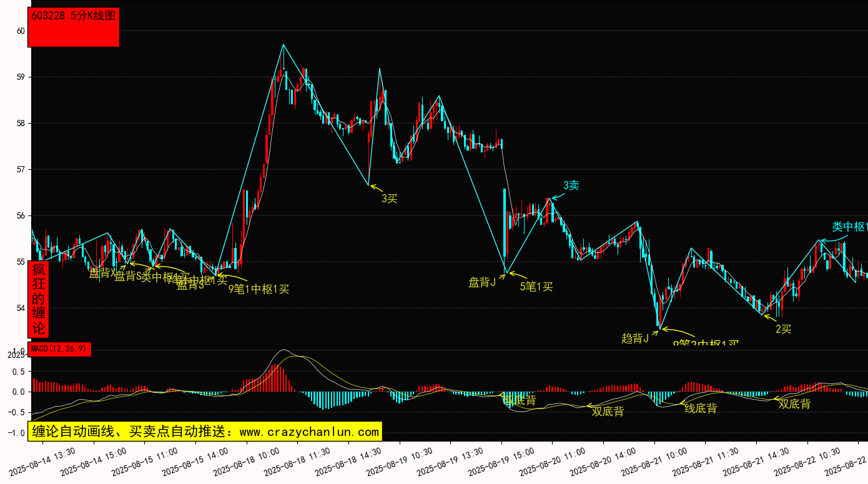The width and height of the screenshot is (868, 484).
Task: Click the 2买 buy point annotation
Action: (784, 329)
